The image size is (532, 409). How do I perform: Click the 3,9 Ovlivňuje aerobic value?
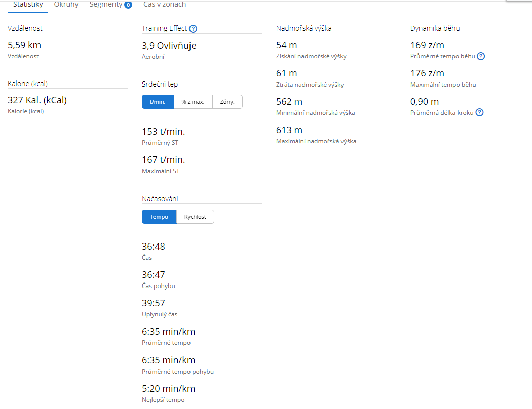point(169,46)
